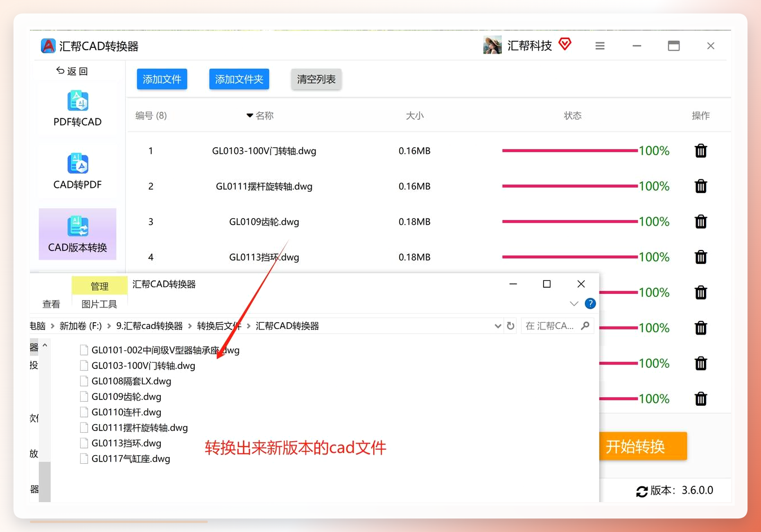Select GL0109齿轮.dwg in the Explorer file list
The height and width of the screenshot is (532, 761).
tap(121, 397)
